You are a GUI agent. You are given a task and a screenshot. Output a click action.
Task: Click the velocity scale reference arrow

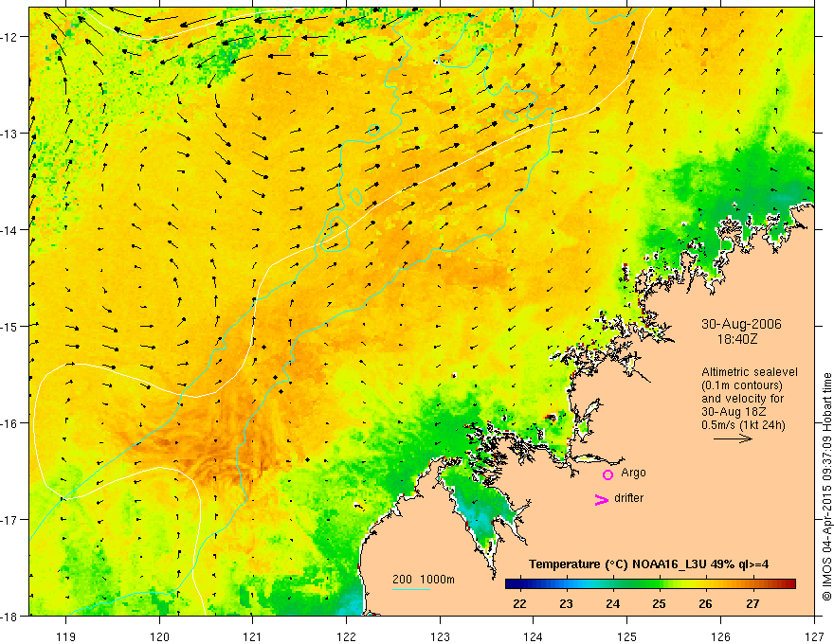733,438
